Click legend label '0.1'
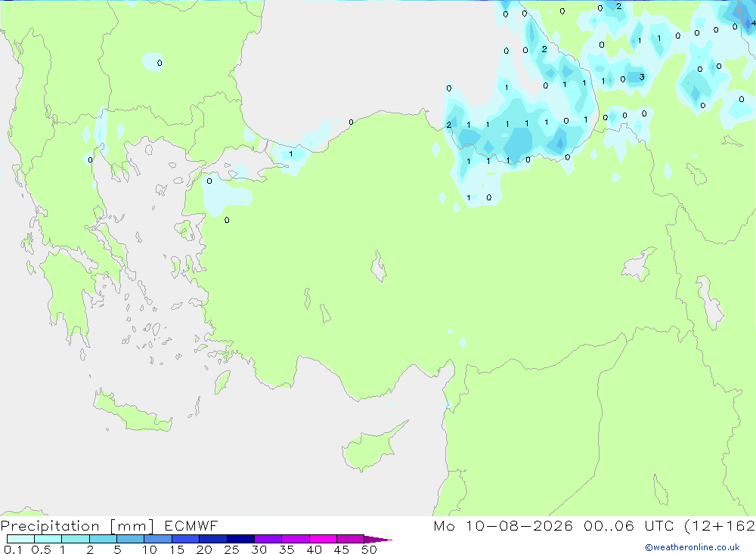The image size is (756, 554). click(13, 549)
